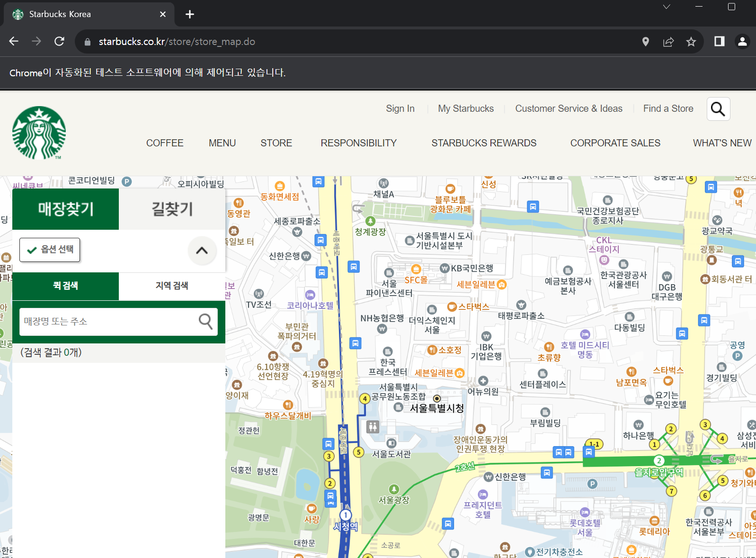Screen dimensions: 756x558
Task: Go back with browser back arrow
Action: click(14, 41)
